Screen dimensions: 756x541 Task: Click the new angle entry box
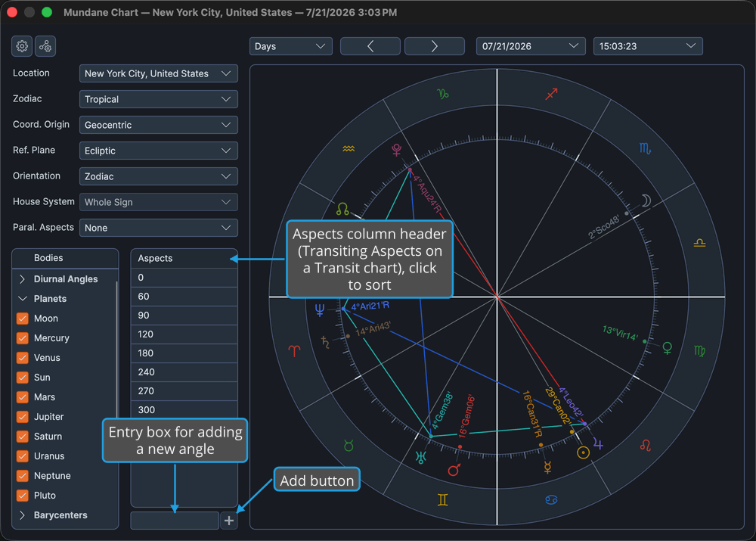click(x=175, y=521)
